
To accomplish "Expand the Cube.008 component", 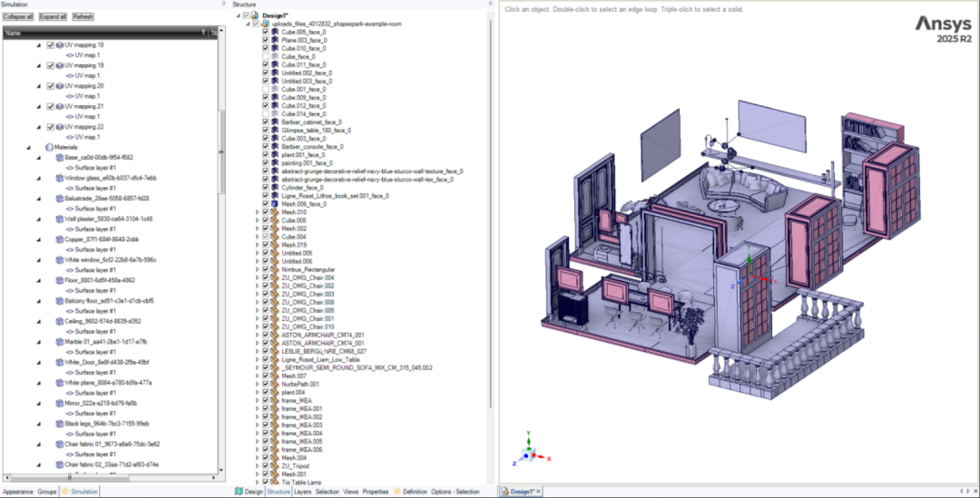I will click(x=257, y=220).
